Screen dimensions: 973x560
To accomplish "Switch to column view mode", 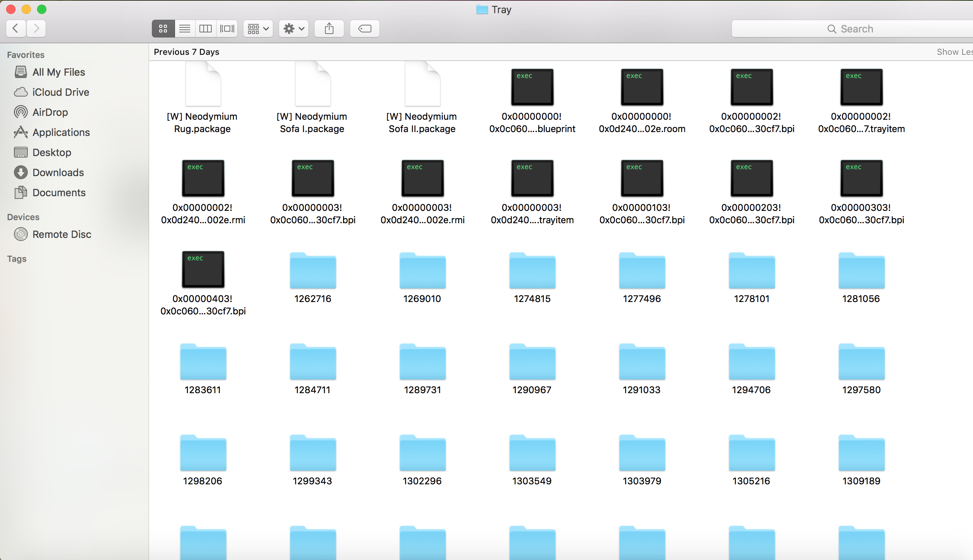I will coord(206,29).
